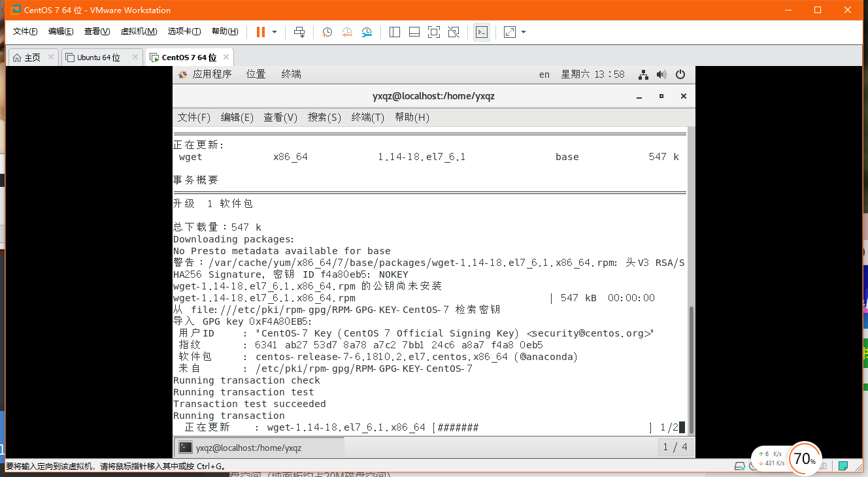Click the text 'Downloading packages:'
868x477 pixels.
[234, 239]
